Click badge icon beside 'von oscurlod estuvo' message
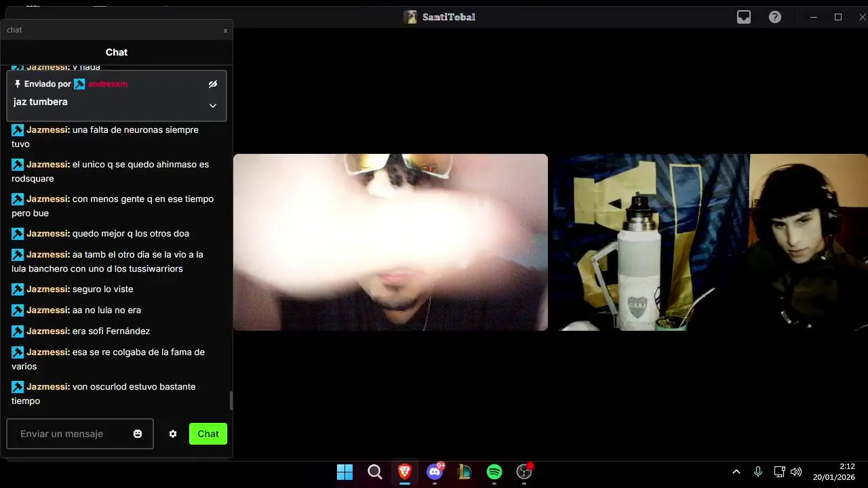Viewport: 868px width, 488px height. click(18, 387)
